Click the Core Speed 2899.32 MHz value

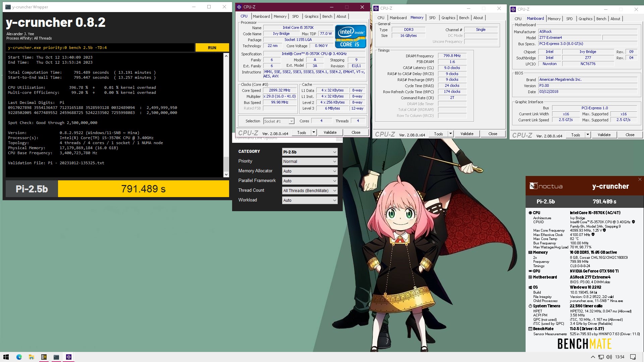[x=280, y=90]
